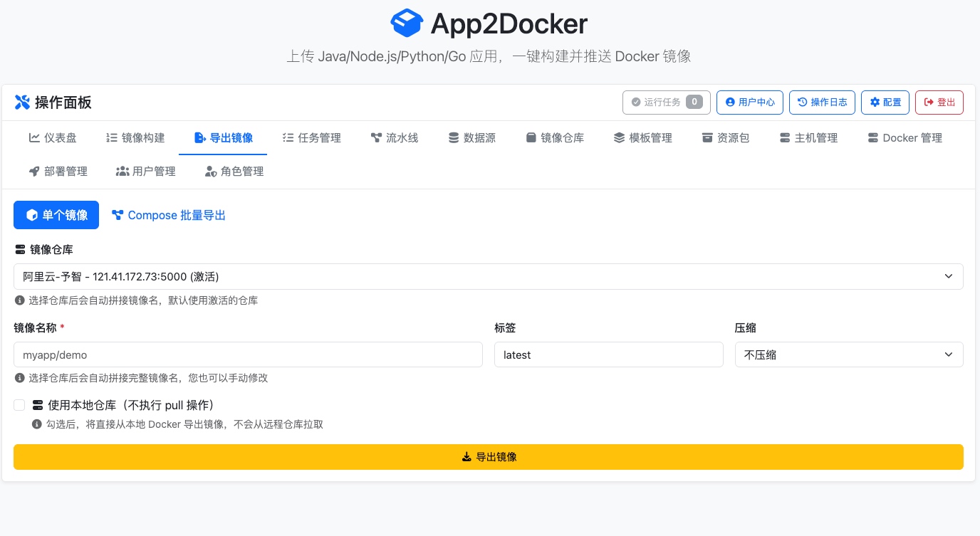The image size is (980, 536).
Task: Click the server icon next to 镜像仓库 label
Action: click(x=20, y=250)
